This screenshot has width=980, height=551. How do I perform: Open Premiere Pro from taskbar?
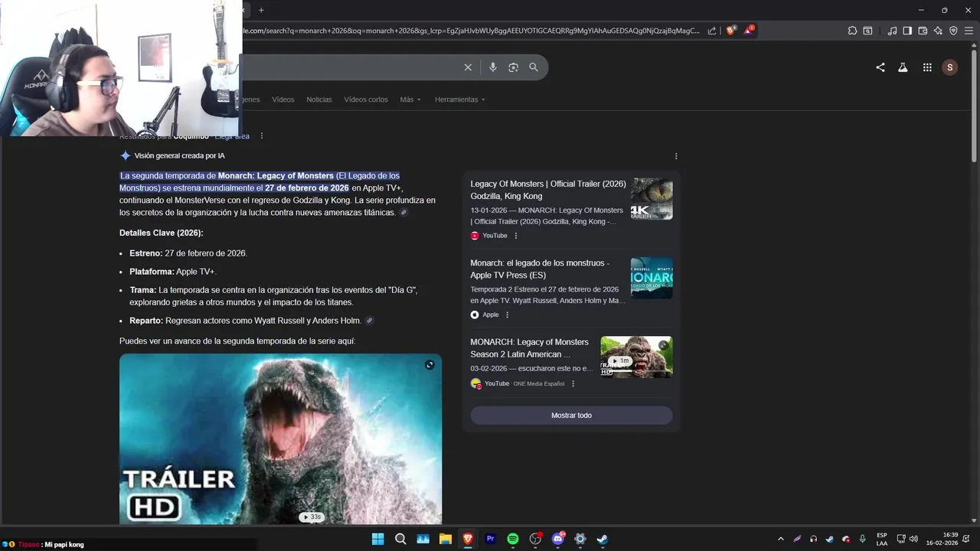(x=491, y=539)
